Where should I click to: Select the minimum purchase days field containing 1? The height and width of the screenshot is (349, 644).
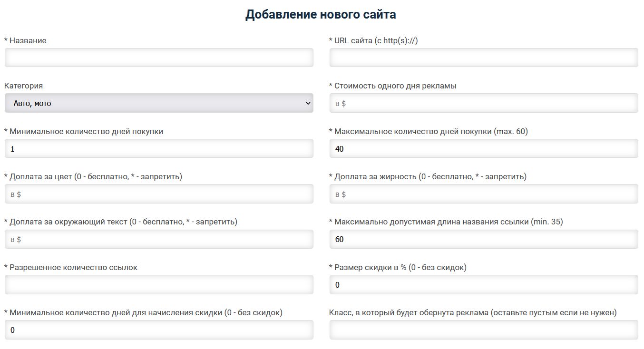click(159, 149)
